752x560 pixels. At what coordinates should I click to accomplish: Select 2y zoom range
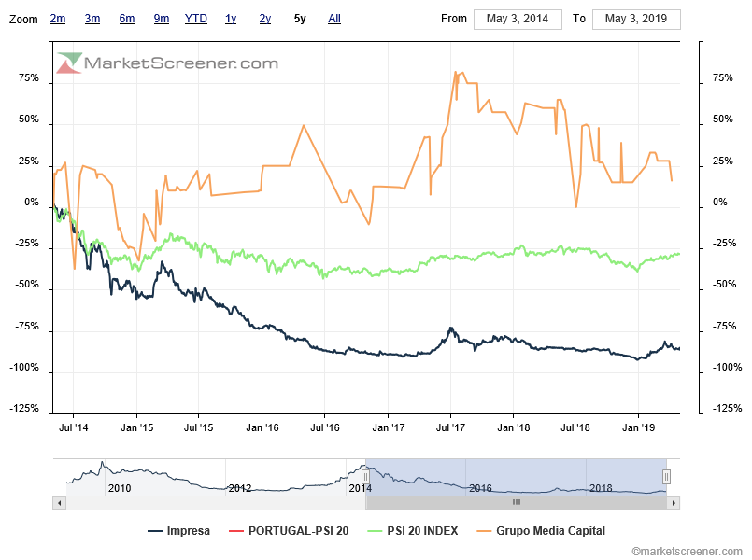click(x=265, y=19)
